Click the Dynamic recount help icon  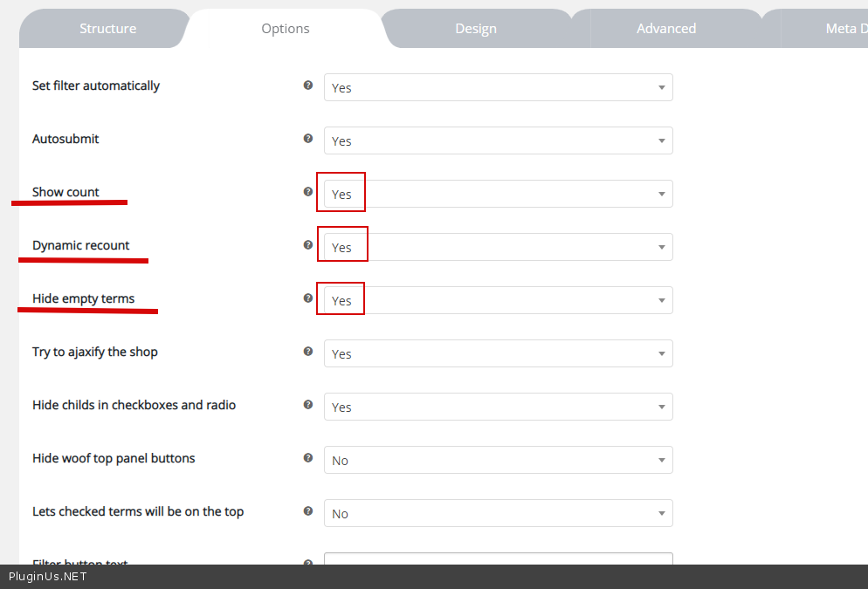307,245
